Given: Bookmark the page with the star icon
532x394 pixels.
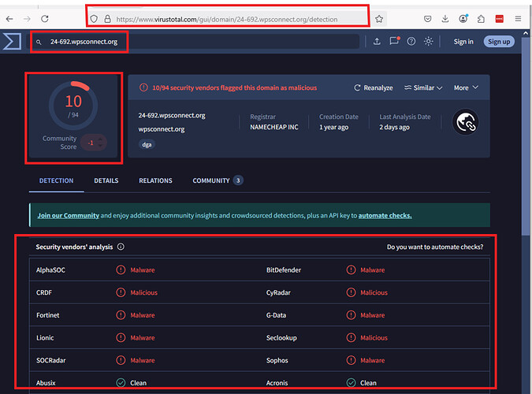Looking at the screenshot, I should point(379,19).
